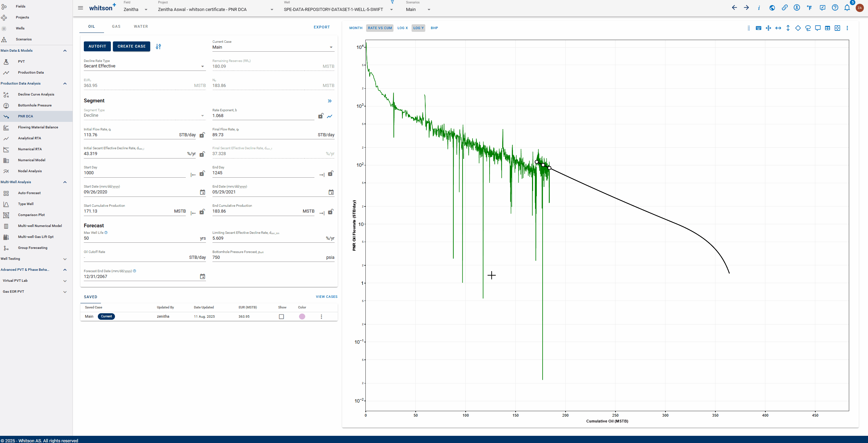
Task: Select the lasso selection tool
Action: click(808, 28)
